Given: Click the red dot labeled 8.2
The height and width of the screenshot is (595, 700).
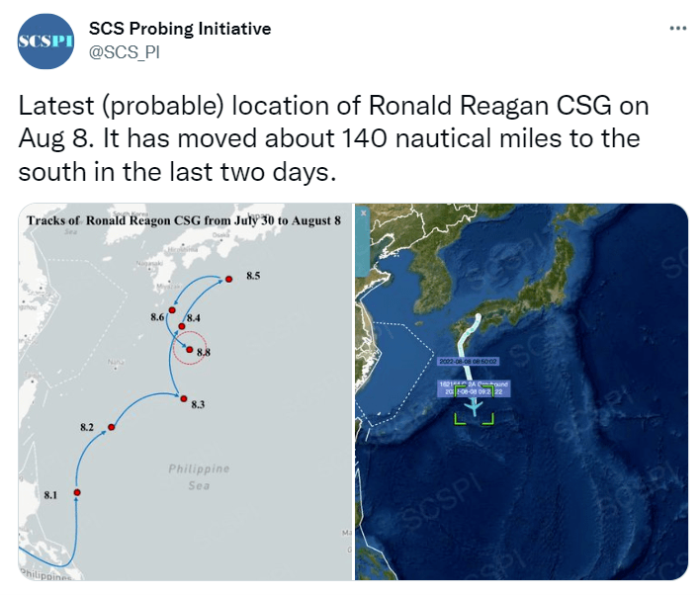Looking at the screenshot, I should tap(111, 427).
